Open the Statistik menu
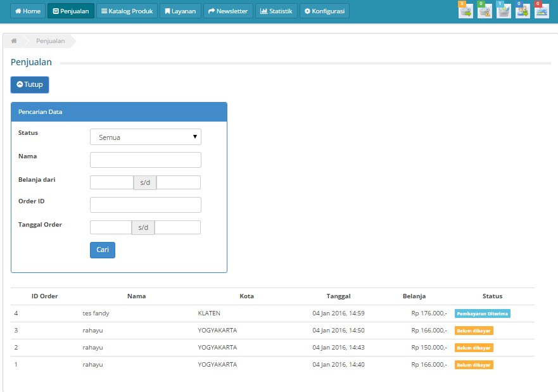The image size is (558, 392). coord(276,11)
